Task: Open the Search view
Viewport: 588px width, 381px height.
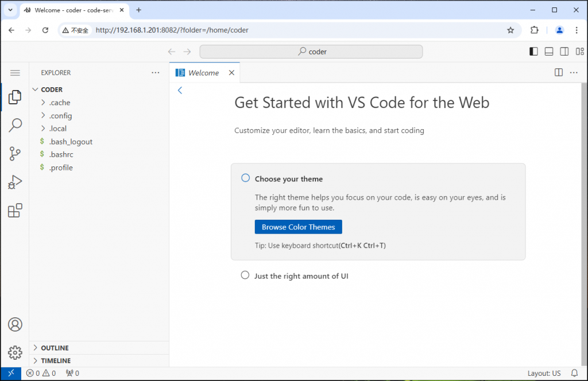Action: tap(14, 125)
